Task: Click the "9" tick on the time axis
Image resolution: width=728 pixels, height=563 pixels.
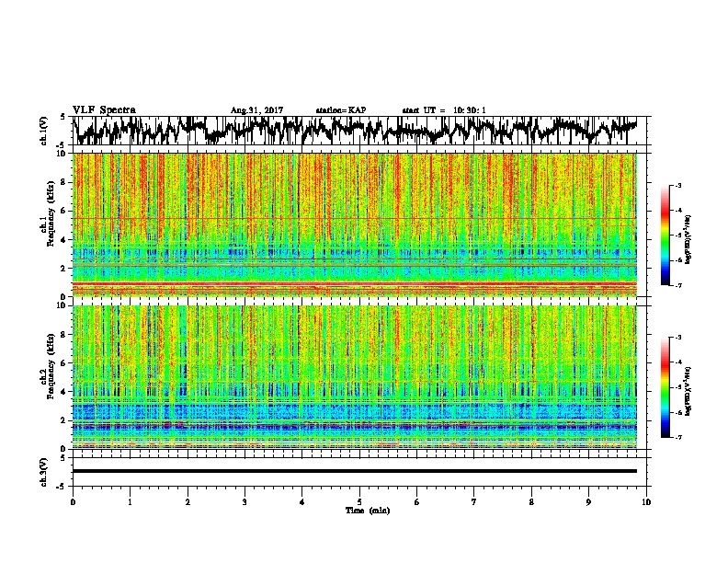Action: point(588,502)
